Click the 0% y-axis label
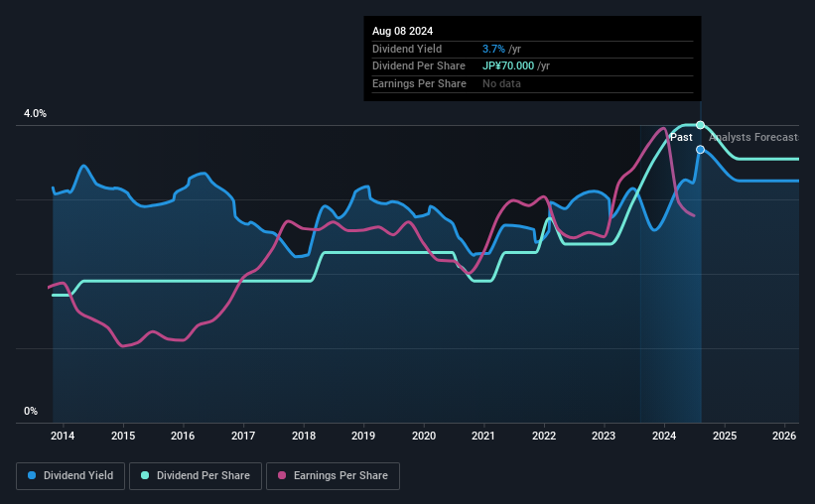The width and height of the screenshot is (815, 504). (31, 411)
